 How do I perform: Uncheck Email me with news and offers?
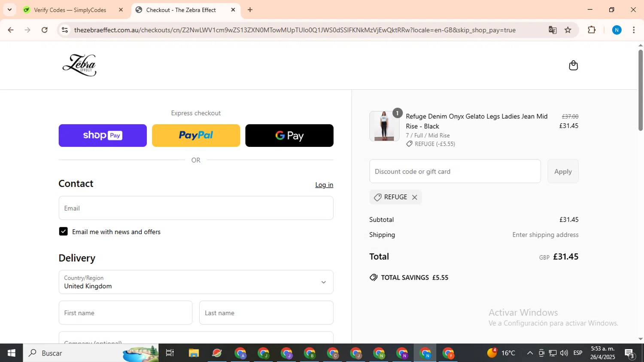point(64,231)
